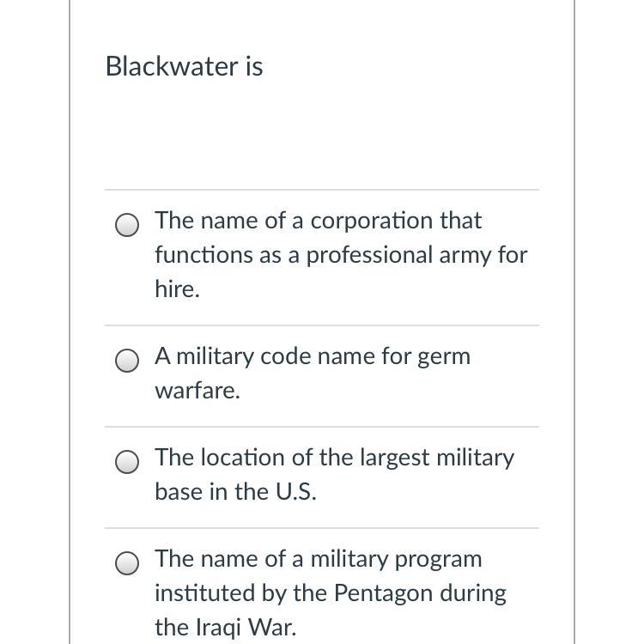Click the word "germ" in the second answer
Viewport: 644px width, 644px height.
point(443,356)
